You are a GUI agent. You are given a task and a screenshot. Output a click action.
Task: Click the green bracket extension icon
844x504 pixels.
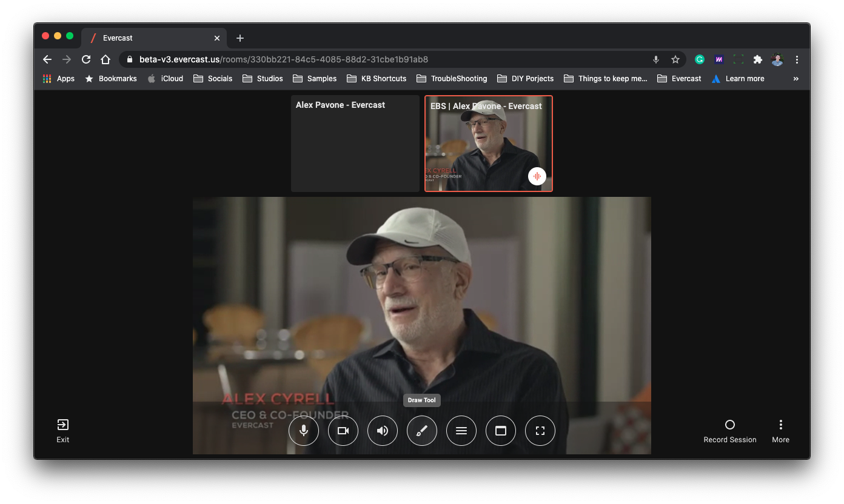738,59
